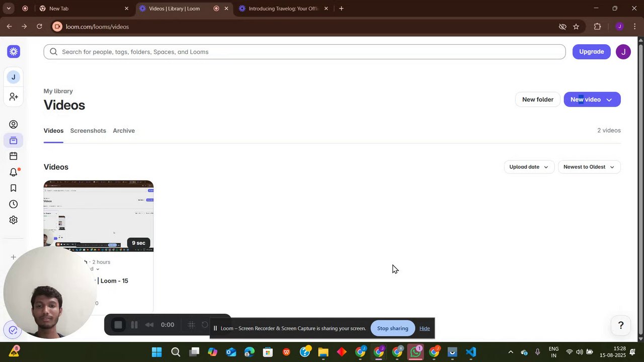Open Visual Studio Code from the taskbar
644x362 pixels.
point(470,352)
